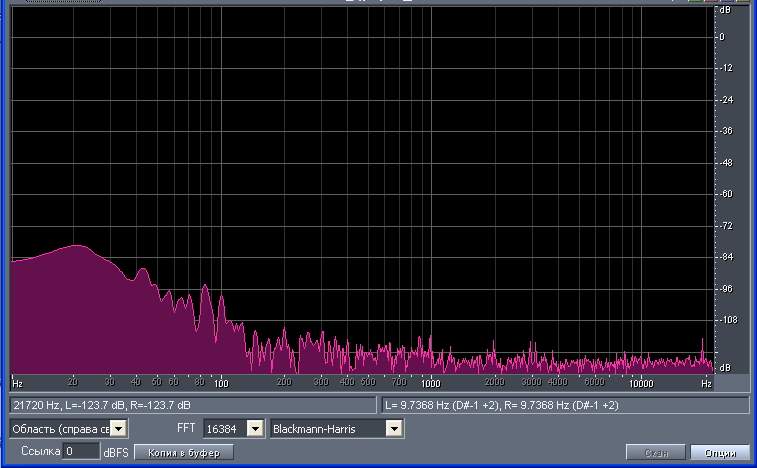Click the greyed-out Скан button

point(655,452)
